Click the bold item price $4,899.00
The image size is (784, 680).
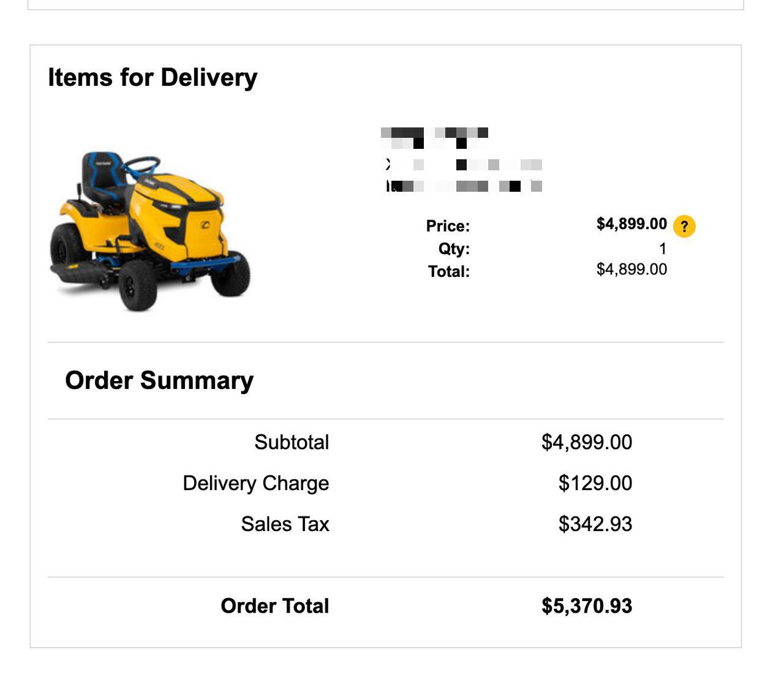pos(631,224)
